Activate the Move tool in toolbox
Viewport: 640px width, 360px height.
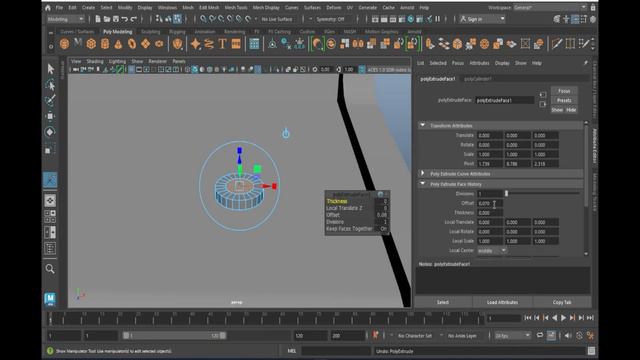pos(50,116)
